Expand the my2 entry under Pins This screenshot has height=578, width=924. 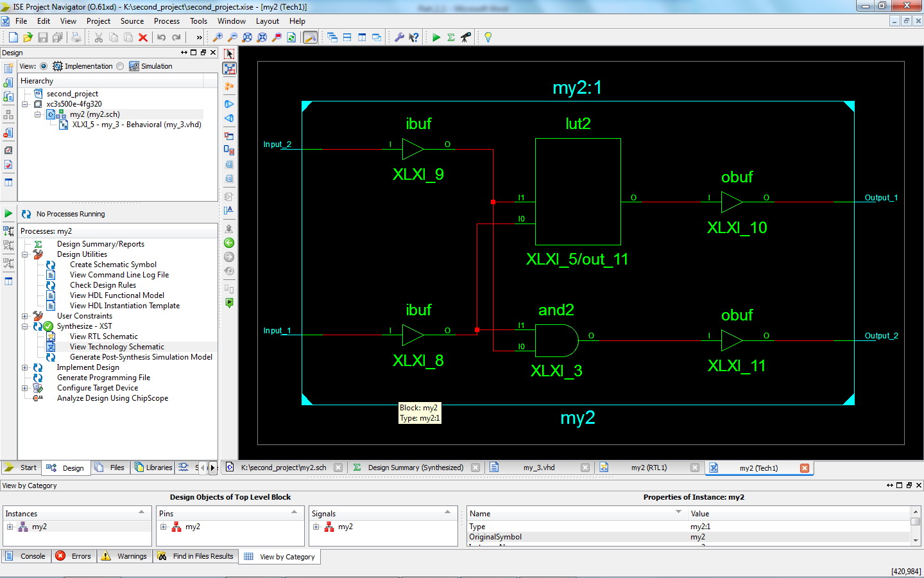(x=164, y=527)
